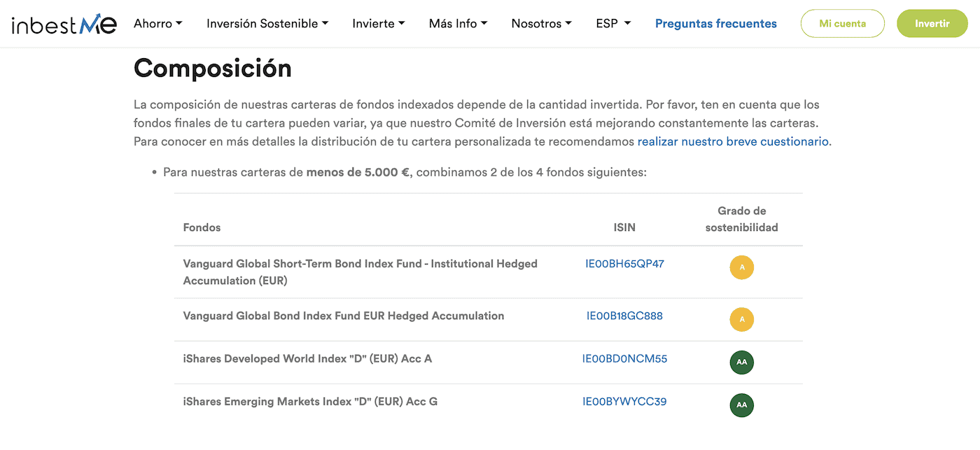Click the Grado de sostenibilidad column header

click(742, 219)
